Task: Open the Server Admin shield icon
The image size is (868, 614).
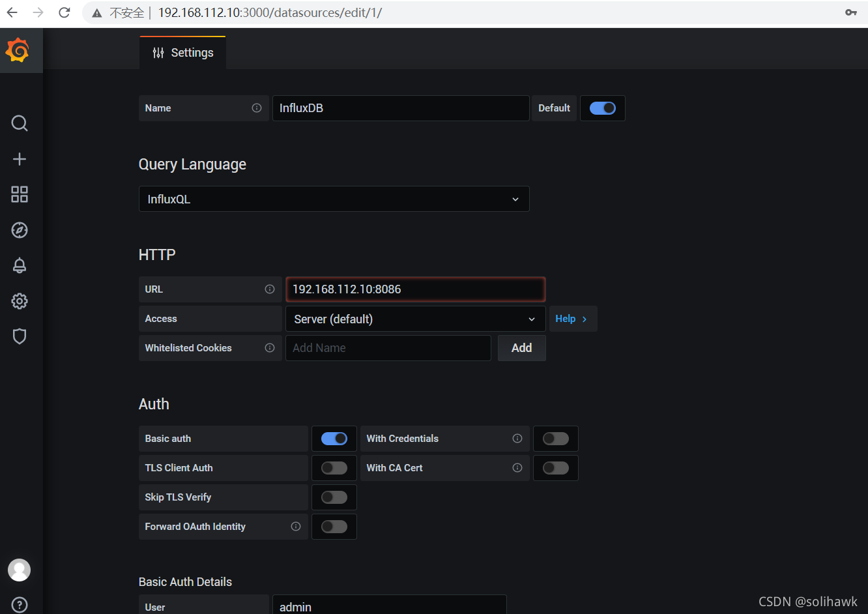Action: (20, 336)
